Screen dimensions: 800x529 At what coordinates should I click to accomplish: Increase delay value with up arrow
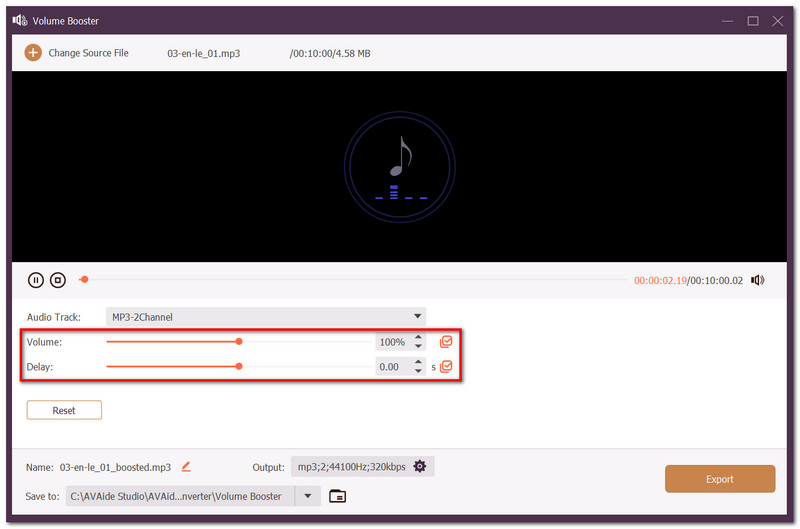point(418,362)
